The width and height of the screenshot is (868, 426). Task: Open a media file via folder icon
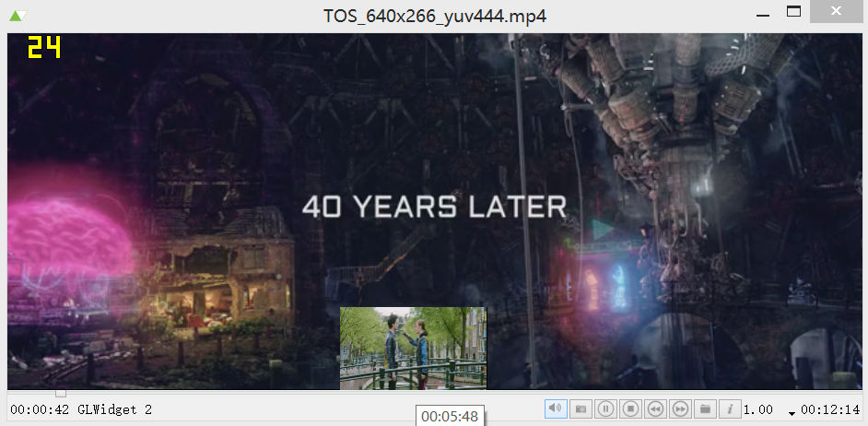point(705,408)
